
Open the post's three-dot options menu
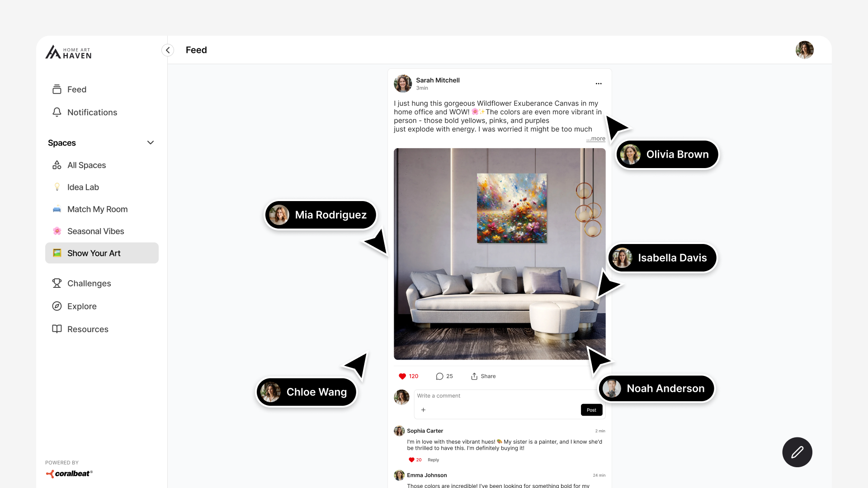[599, 84]
